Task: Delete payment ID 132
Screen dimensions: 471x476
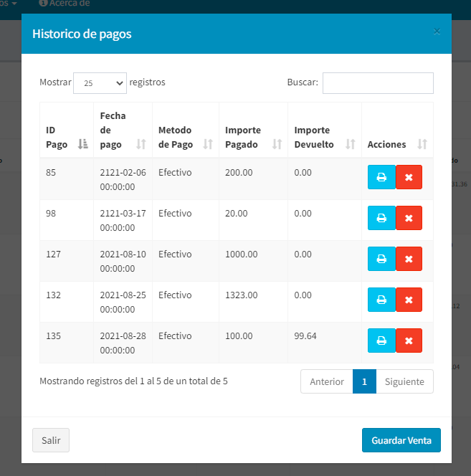Action: click(409, 300)
